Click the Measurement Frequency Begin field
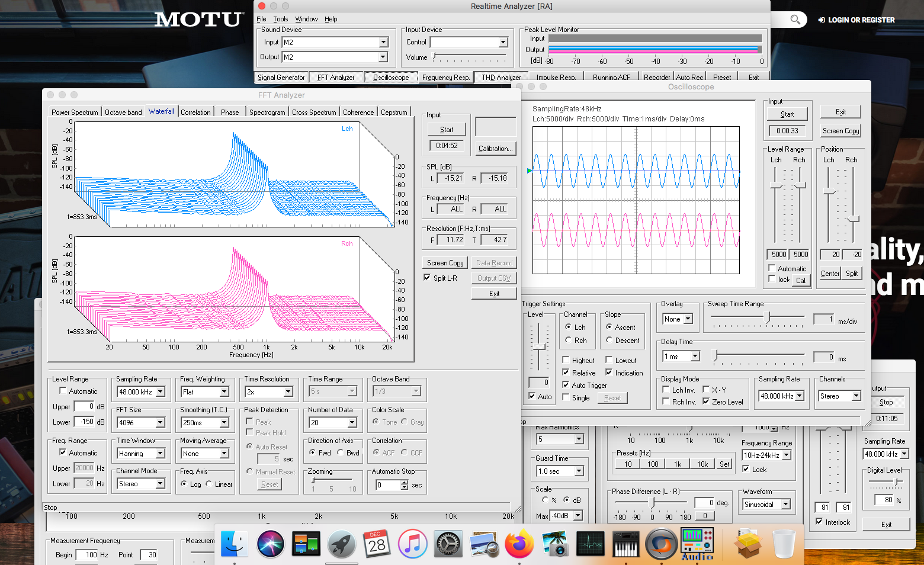924x565 pixels. point(87,554)
